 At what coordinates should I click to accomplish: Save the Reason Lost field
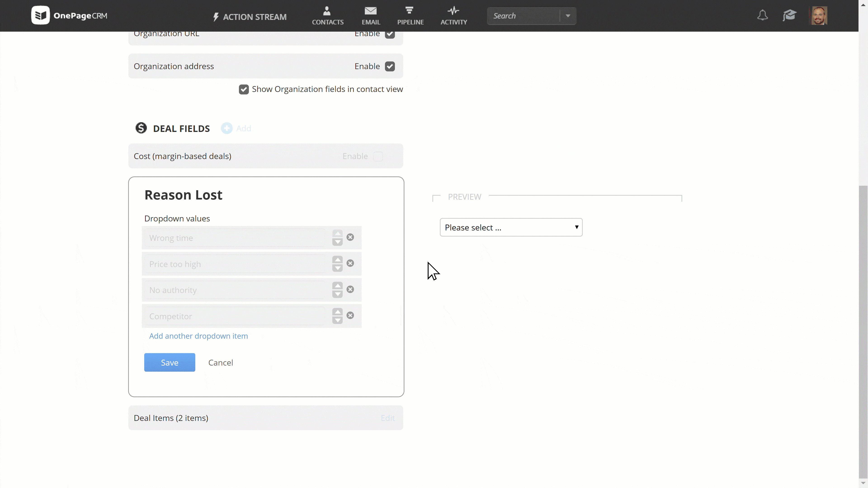click(170, 362)
